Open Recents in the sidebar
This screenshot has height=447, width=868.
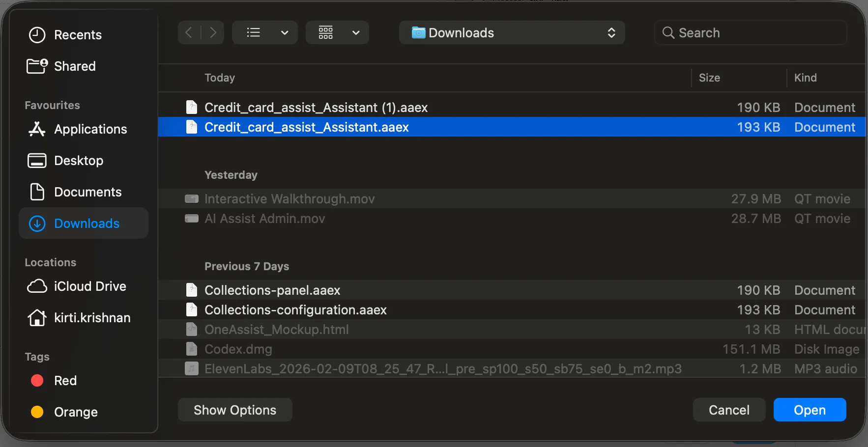pyautogui.click(x=65, y=35)
